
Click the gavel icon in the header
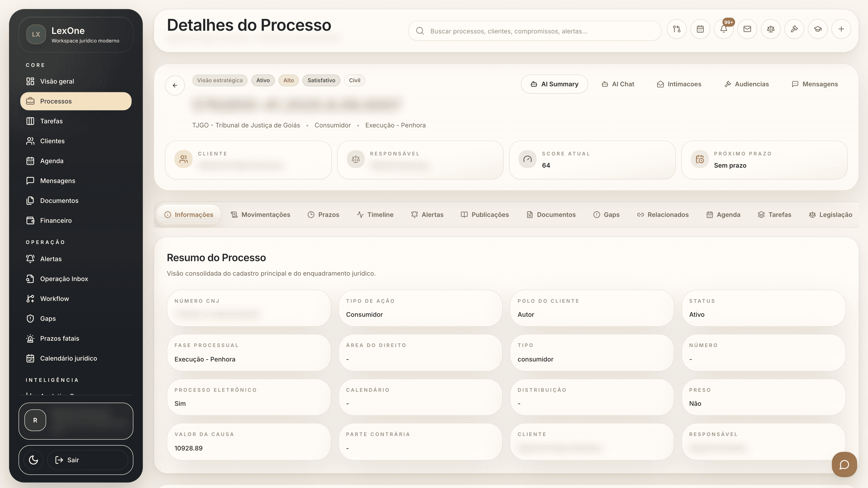pyautogui.click(x=794, y=29)
